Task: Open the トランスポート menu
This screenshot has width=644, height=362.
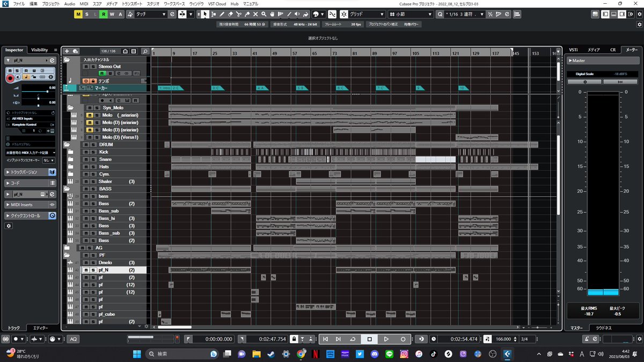Action: (133, 4)
